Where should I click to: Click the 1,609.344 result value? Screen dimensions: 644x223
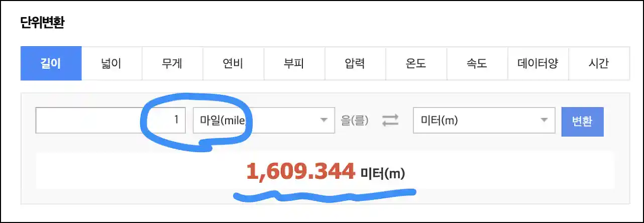tap(300, 172)
